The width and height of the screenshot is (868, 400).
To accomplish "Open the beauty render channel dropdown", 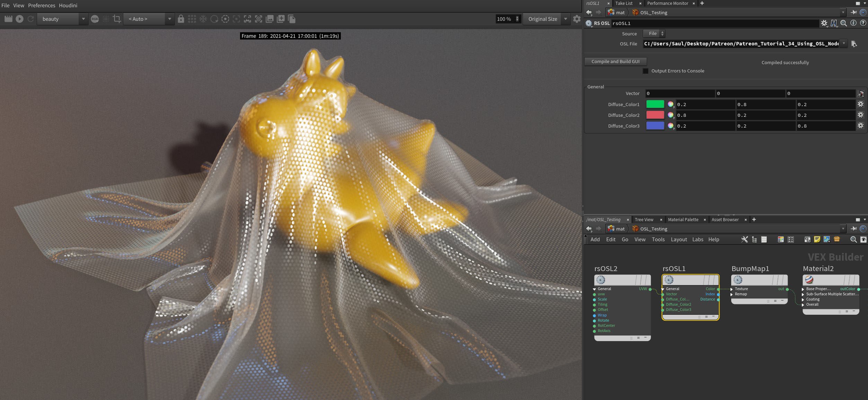I will coord(82,19).
